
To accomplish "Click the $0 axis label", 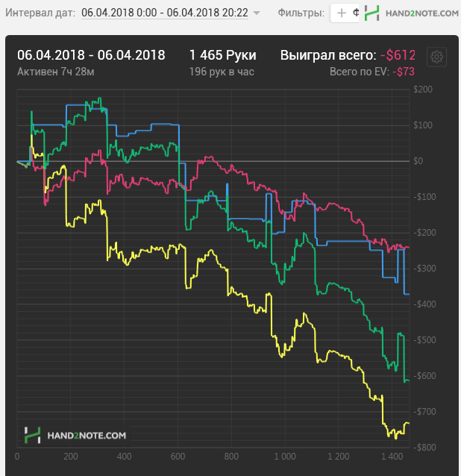I will point(418,161).
